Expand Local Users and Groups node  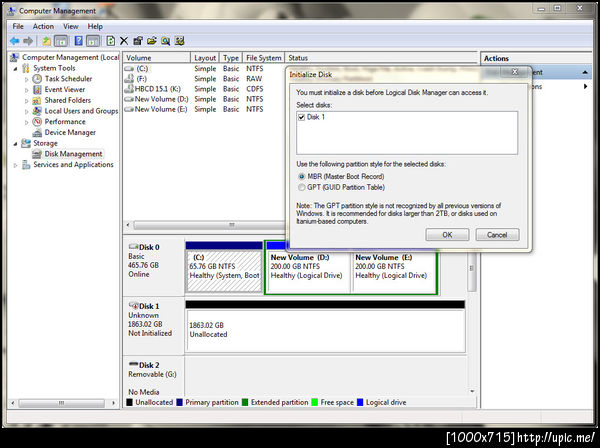[x=26, y=111]
